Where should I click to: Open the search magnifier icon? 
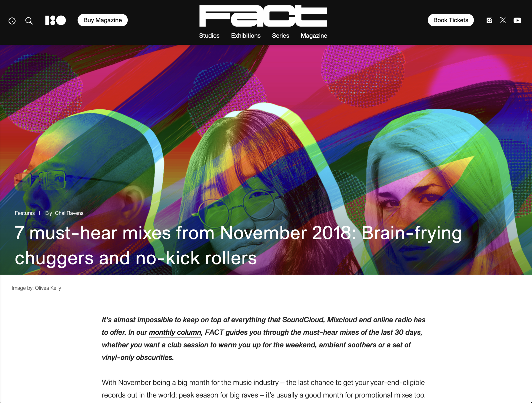[x=29, y=21]
